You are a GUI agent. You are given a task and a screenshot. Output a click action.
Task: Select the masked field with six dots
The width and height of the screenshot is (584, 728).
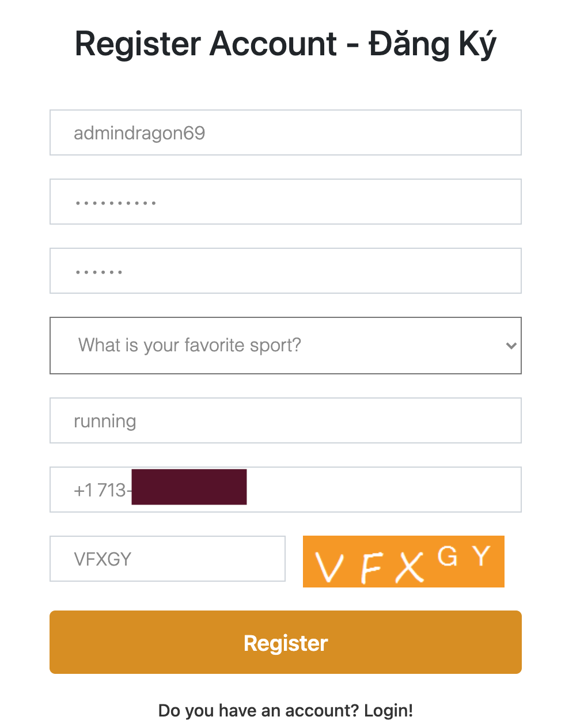click(286, 271)
